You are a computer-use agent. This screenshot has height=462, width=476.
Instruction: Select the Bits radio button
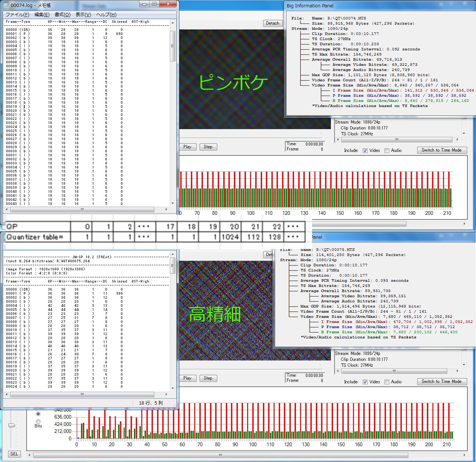(38, 421)
